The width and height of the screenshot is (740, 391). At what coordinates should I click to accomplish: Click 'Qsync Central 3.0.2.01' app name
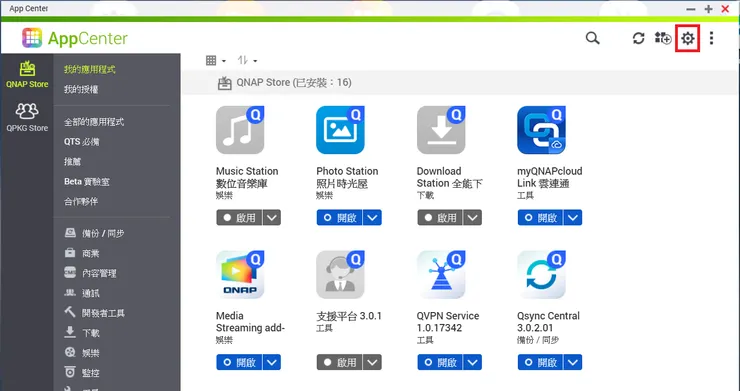coord(548,322)
